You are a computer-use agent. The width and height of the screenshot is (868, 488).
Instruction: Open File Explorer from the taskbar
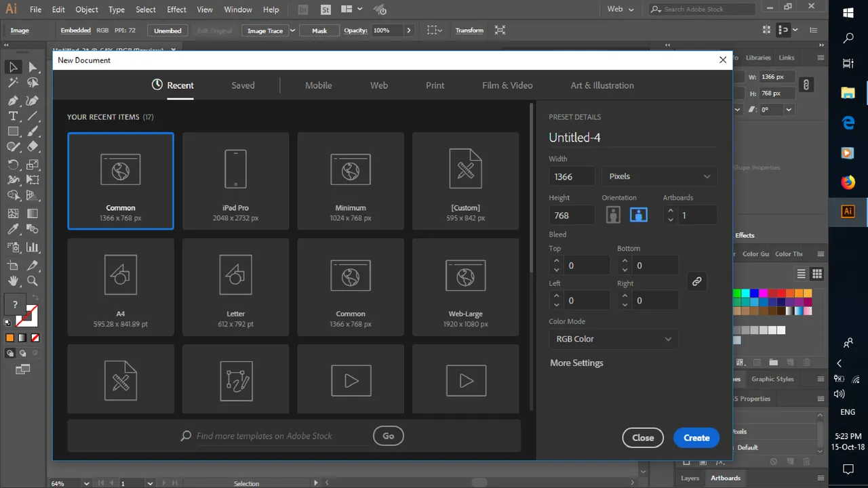tap(848, 94)
